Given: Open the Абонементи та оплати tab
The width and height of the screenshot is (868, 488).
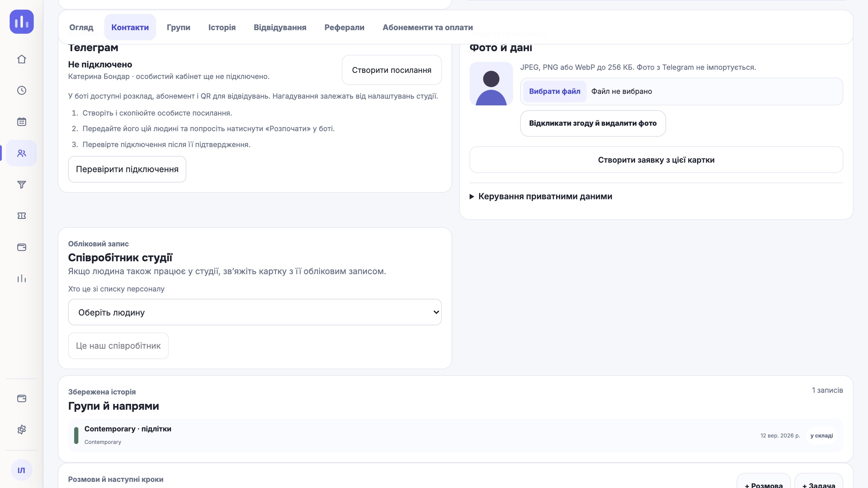Looking at the screenshot, I should click(428, 27).
